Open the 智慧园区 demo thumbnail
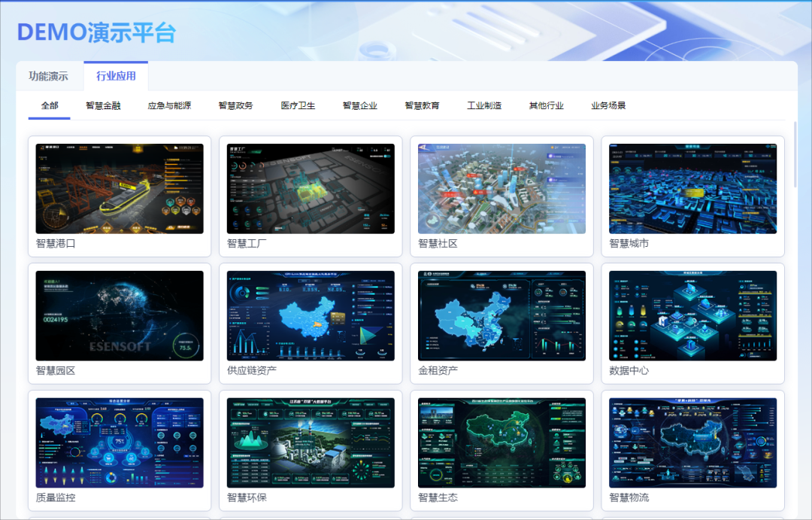 pos(120,316)
